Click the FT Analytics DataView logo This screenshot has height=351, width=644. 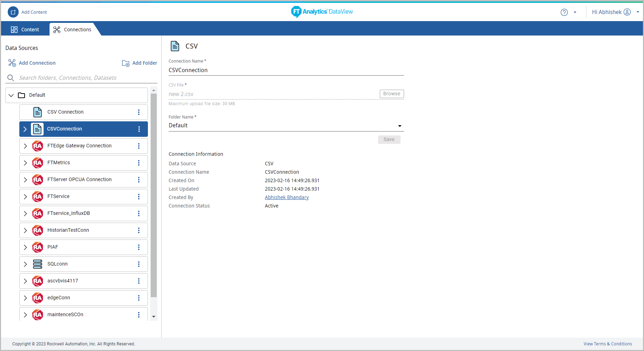(322, 12)
